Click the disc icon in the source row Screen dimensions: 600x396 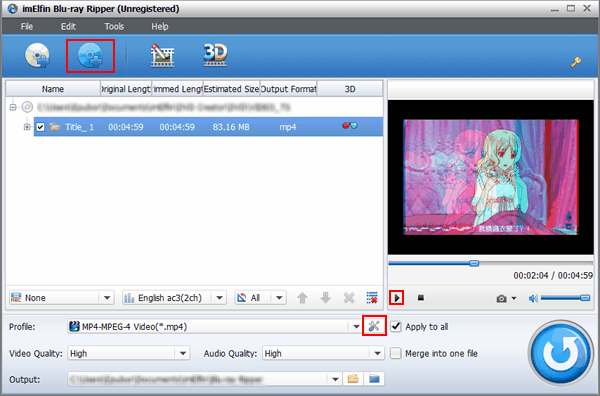27,107
